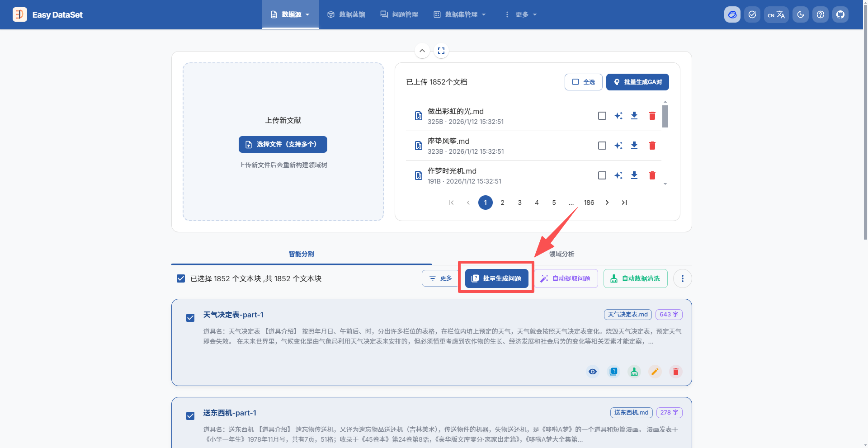Open the 数据蒸馏 navigation item
This screenshot has height=448, width=868.
click(x=346, y=14)
